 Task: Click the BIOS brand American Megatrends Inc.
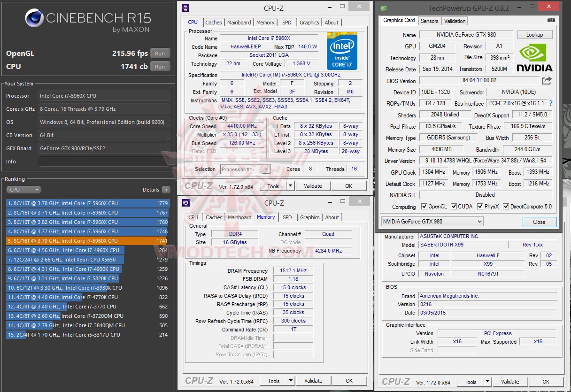[488, 296]
